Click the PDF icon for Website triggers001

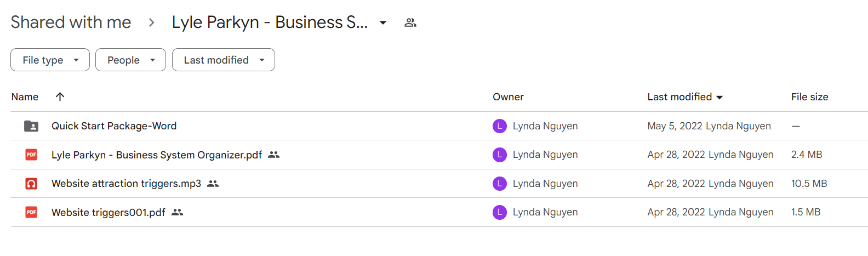[31, 212]
